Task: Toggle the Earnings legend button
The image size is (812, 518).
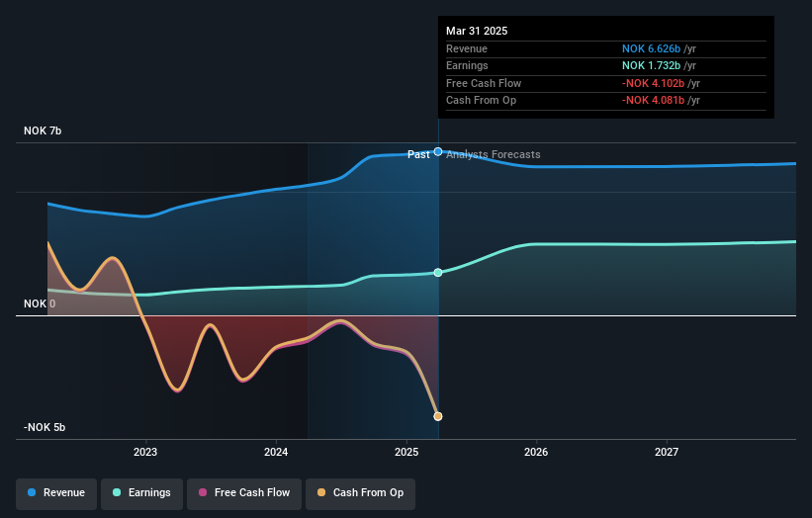Action: point(141,493)
